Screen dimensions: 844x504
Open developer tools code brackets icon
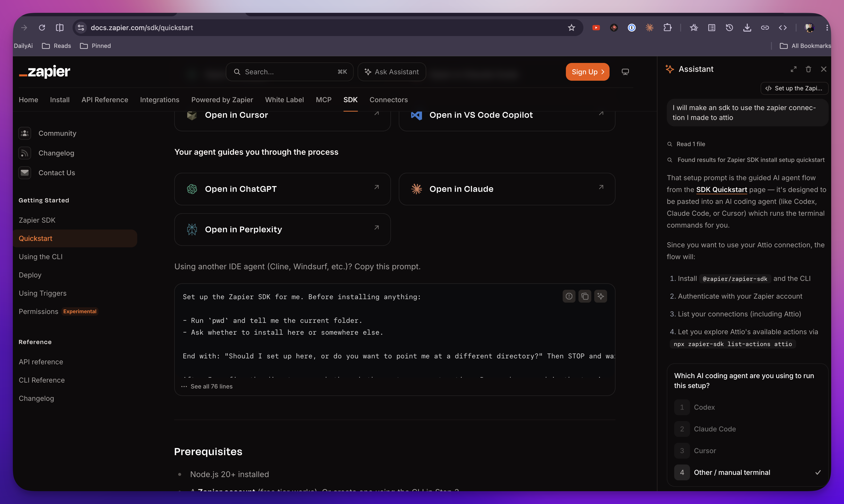click(x=783, y=27)
